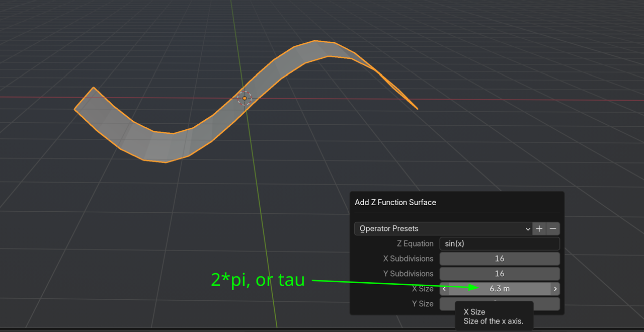This screenshot has width=644, height=332.
Task: Collapse the Add Z Function Surface panel header
Action: click(395, 202)
